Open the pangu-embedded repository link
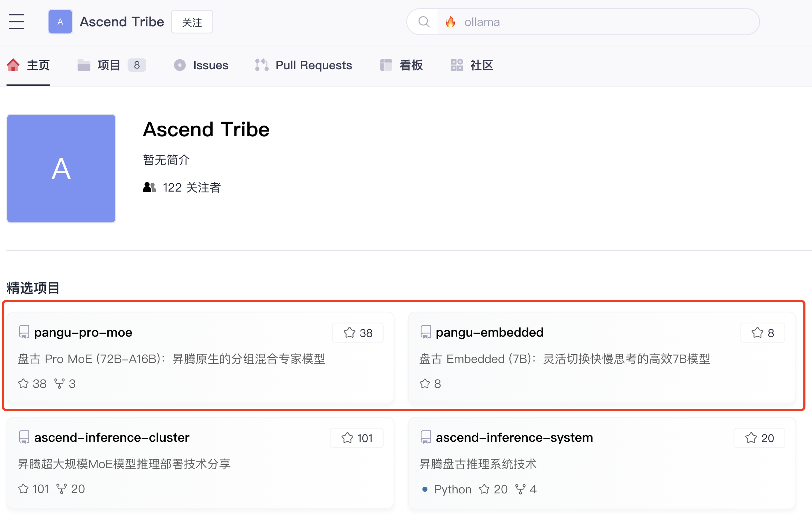 point(489,332)
